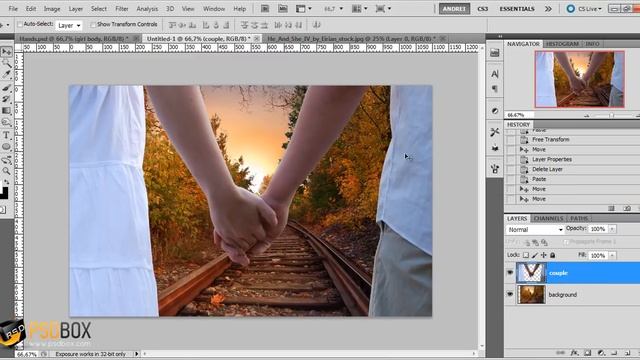Image resolution: width=640 pixels, height=360 pixels.
Task: Switch to CS3 workspace
Action: (x=482, y=9)
